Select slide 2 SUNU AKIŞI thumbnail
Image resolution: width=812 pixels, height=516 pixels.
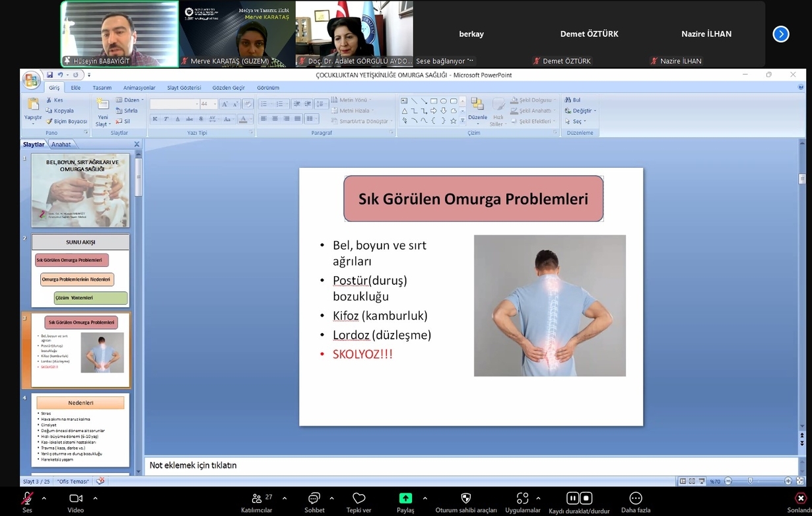(80, 270)
